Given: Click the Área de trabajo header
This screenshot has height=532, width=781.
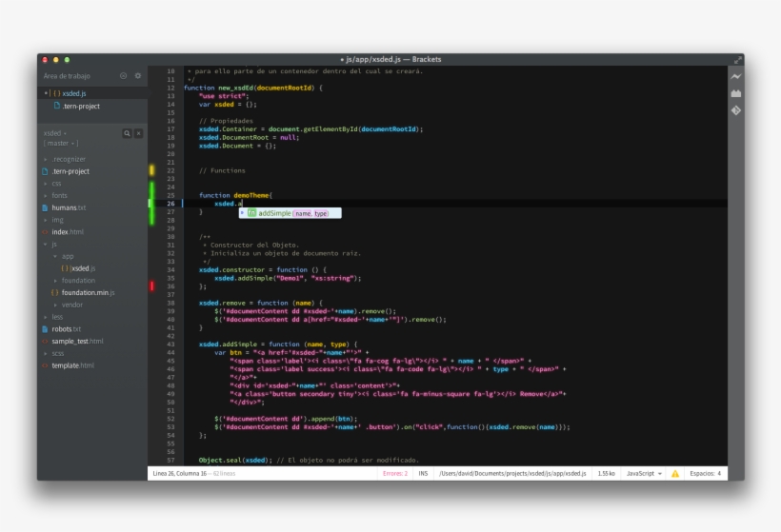Looking at the screenshot, I should pyautogui.click(x=67, y=76).
